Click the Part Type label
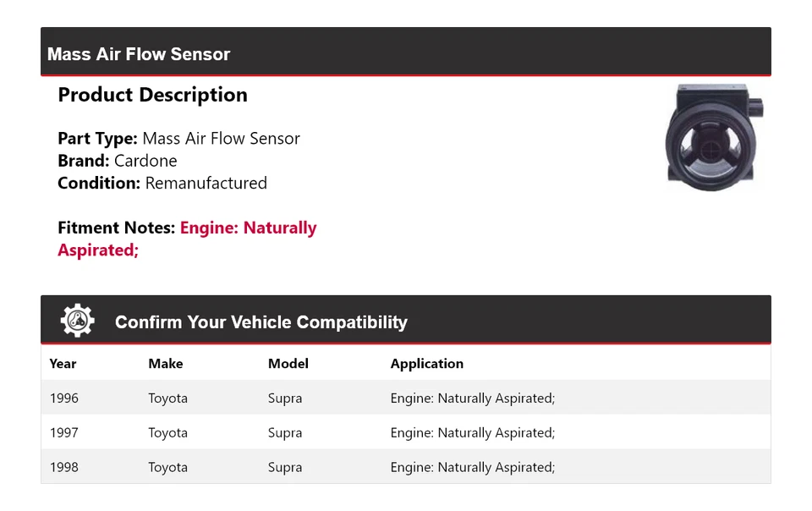 (x=97, y=139)
